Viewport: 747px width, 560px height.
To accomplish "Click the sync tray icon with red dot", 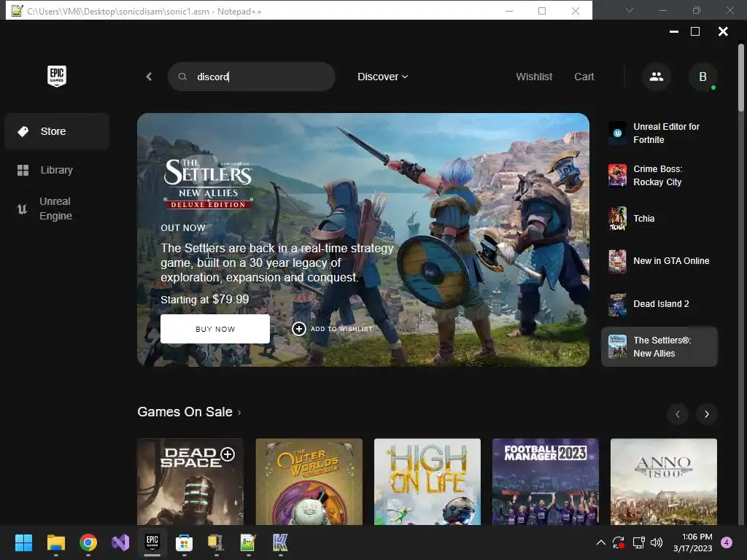I will click(619, 542).
